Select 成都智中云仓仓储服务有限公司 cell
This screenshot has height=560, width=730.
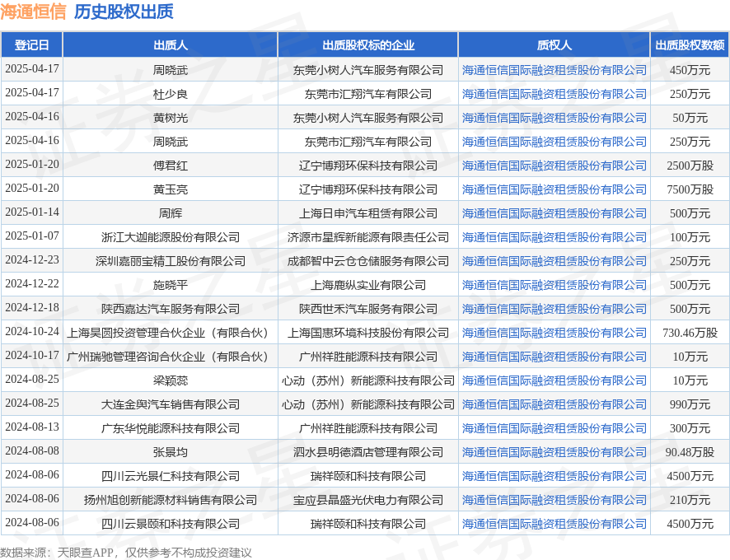click(x=367, y=261)
